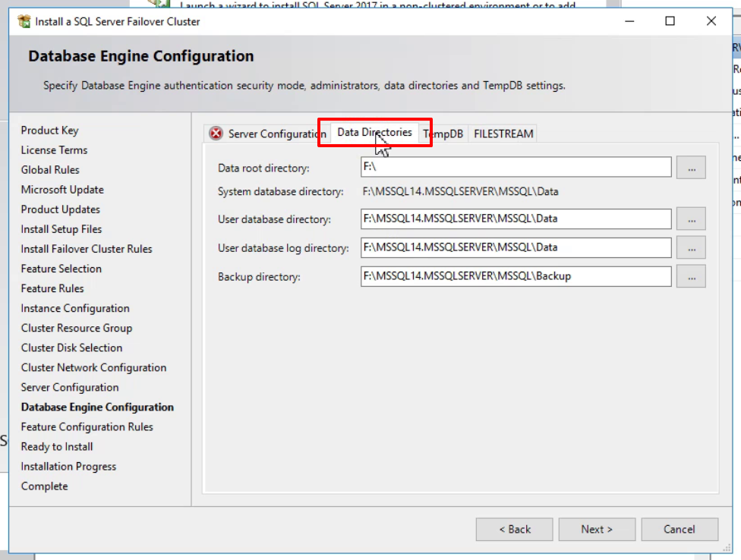Browse for Data root directory

coord(691,168)
